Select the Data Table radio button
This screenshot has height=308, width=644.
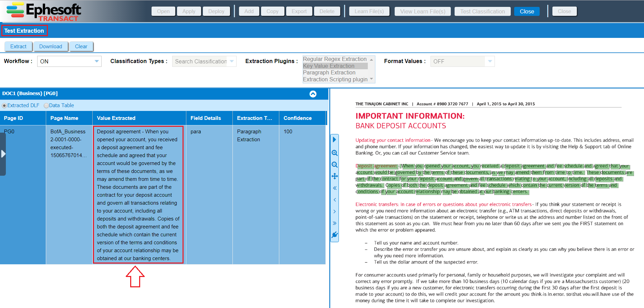click(x=46, y=106)
